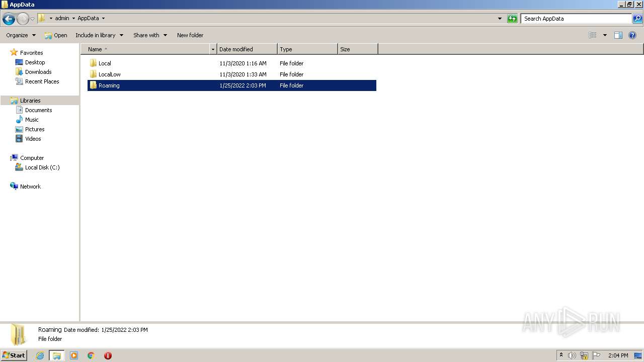Sort by the Date modified column

pyautogui.click(x=247, y=49)
